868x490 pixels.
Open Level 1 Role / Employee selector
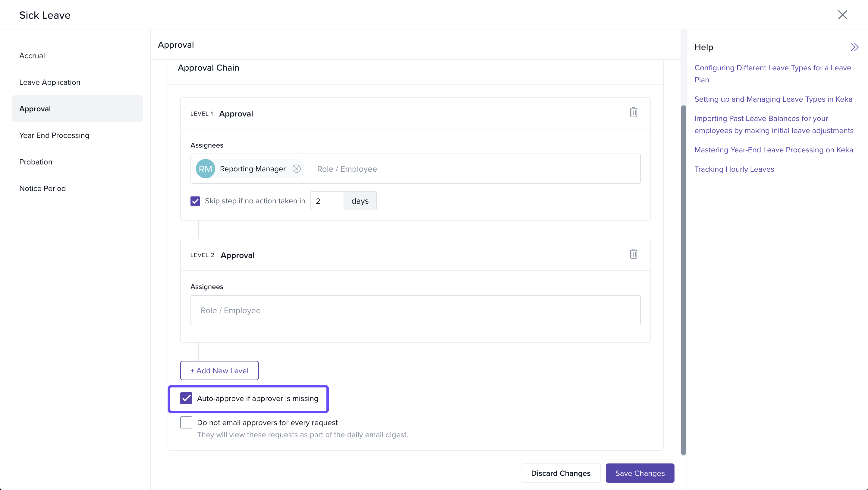pyautogui.click(x=472, y=169)
